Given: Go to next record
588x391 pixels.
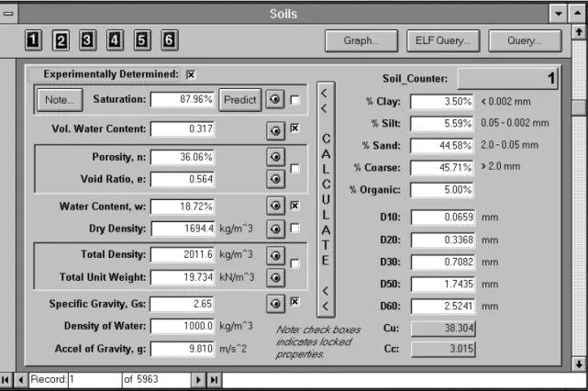Looking at the screenshot, I should 198,380.
